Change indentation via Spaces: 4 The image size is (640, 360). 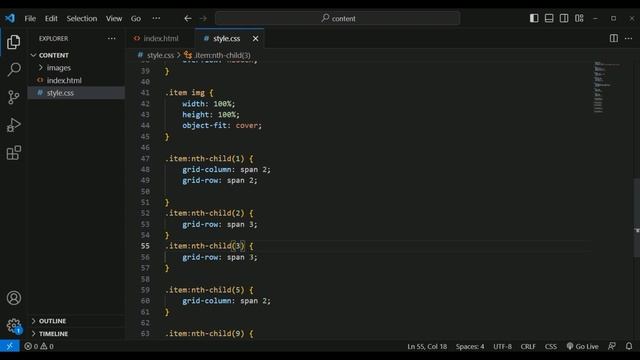tap(470, 347)
